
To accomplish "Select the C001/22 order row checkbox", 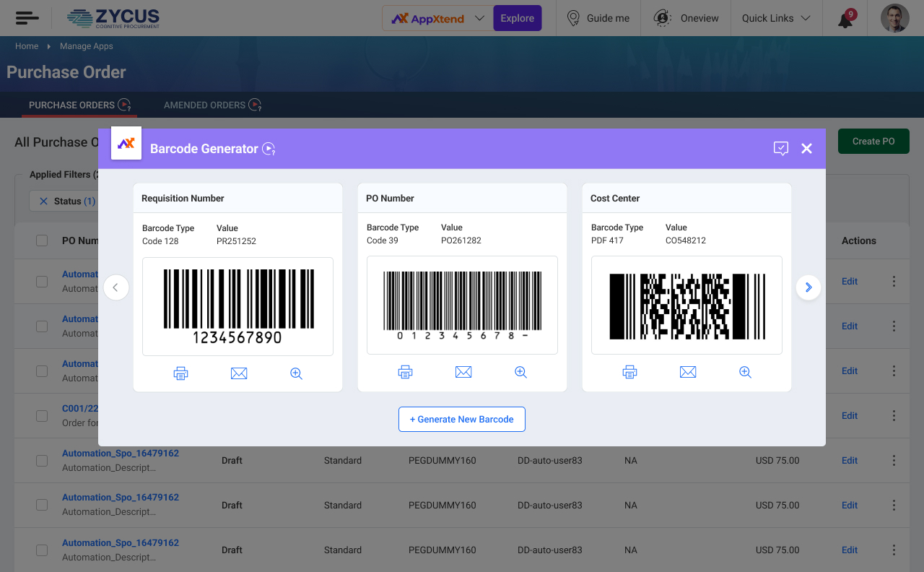I will point(42,416).
